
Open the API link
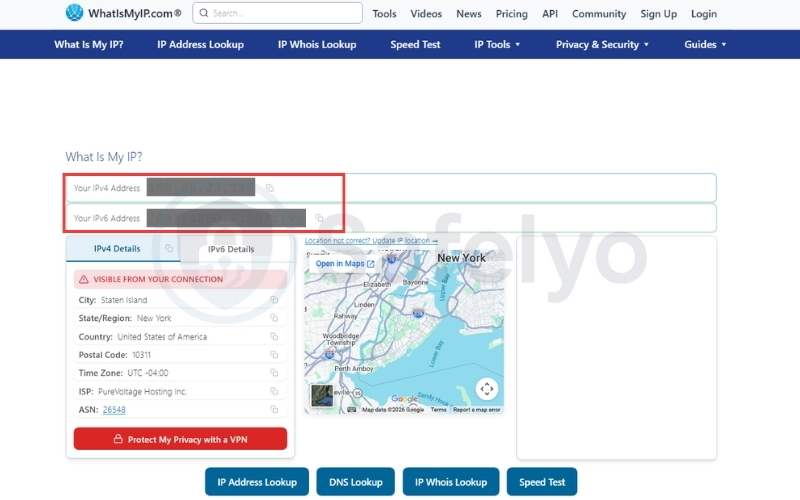tap(550, 14)
